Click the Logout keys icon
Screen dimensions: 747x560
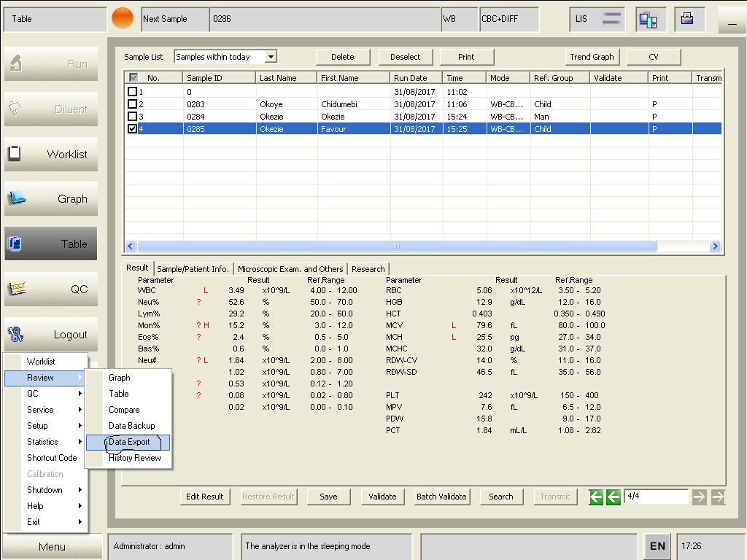[16, 334]
